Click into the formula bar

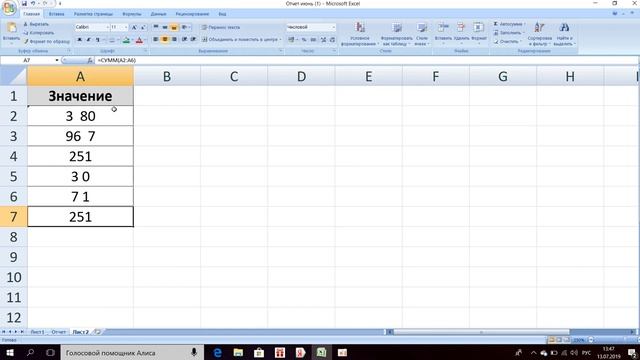click(x=367, y=60)
